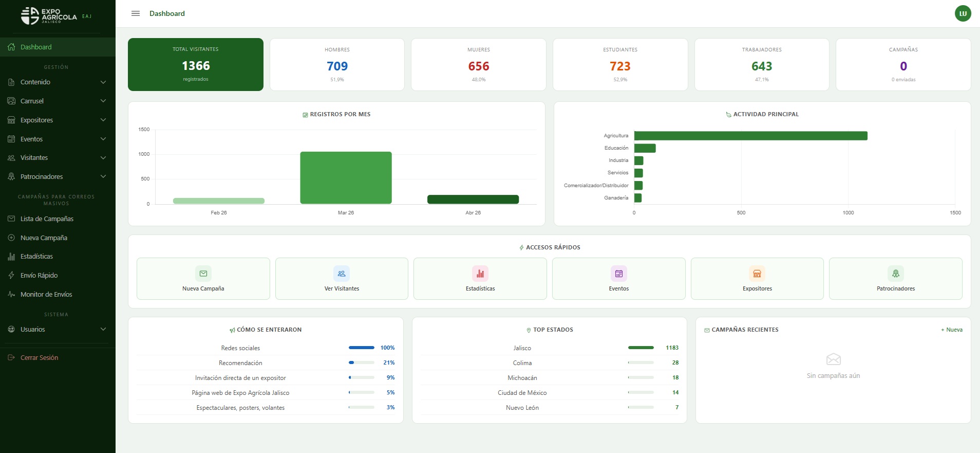Open Monitor de Envíos in sidebar
This screenshot has height=453, width=980.
[46, 295]
